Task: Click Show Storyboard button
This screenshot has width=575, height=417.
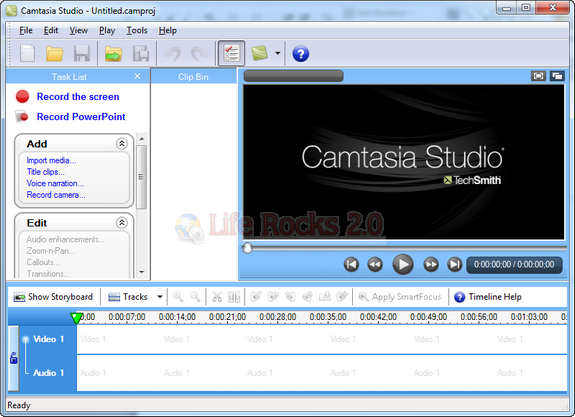Action: click(53, 297)
